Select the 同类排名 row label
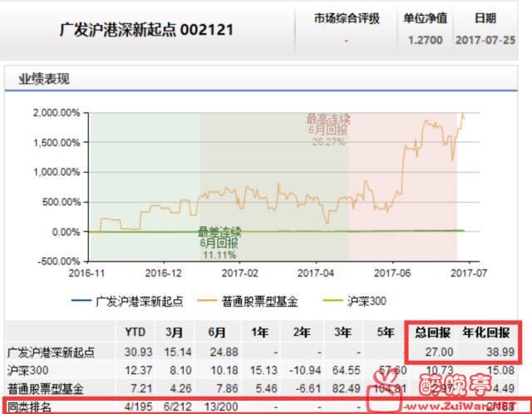This screenshot has width=532, height=414. [x=29, y=407]
